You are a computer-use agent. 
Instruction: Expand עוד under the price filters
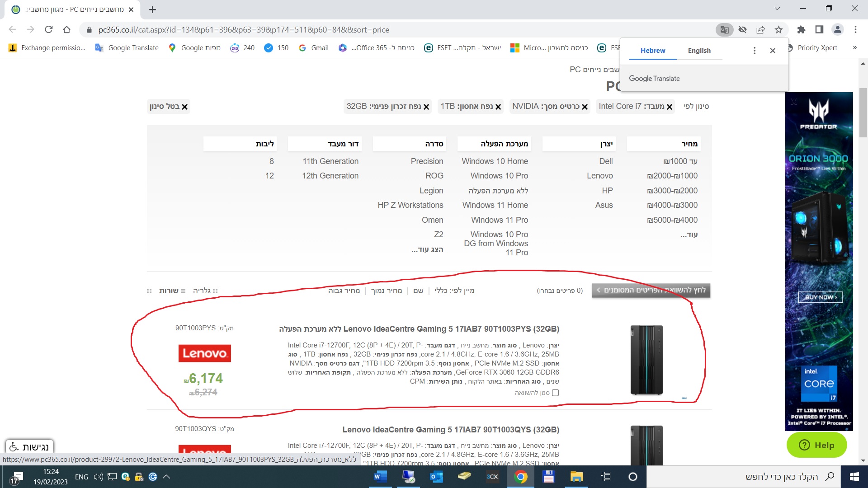coord(688,235)
